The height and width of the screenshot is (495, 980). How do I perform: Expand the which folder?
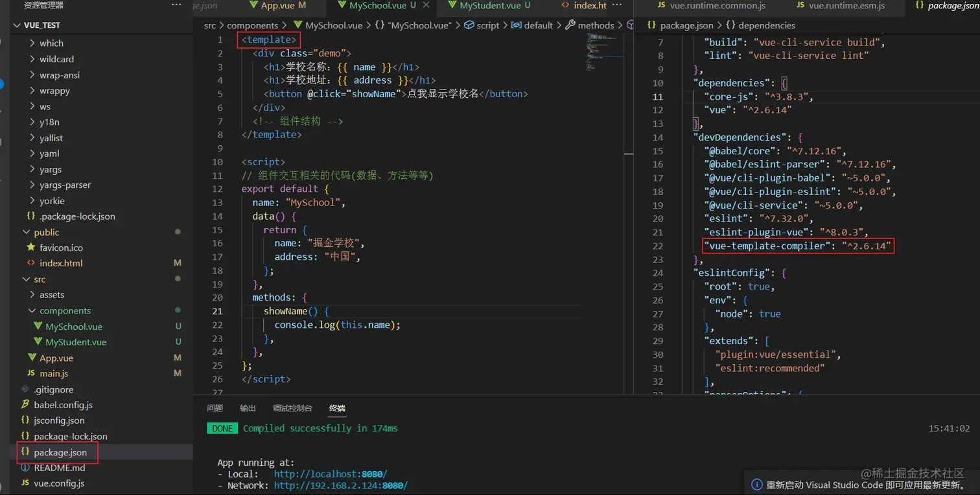coord(32,43)
